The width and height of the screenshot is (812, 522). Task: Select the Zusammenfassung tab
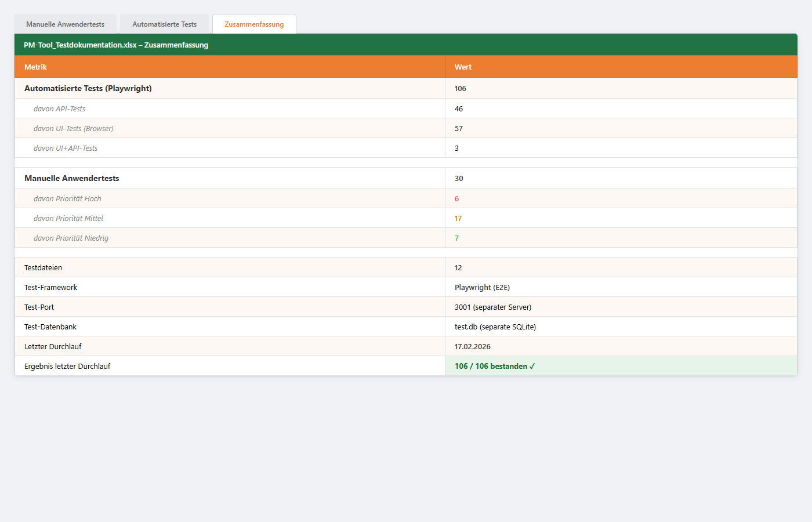coord(254,24)
